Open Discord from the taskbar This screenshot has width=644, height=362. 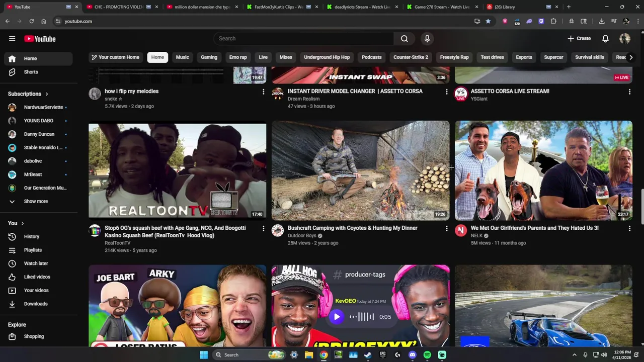tap(413, 355)
